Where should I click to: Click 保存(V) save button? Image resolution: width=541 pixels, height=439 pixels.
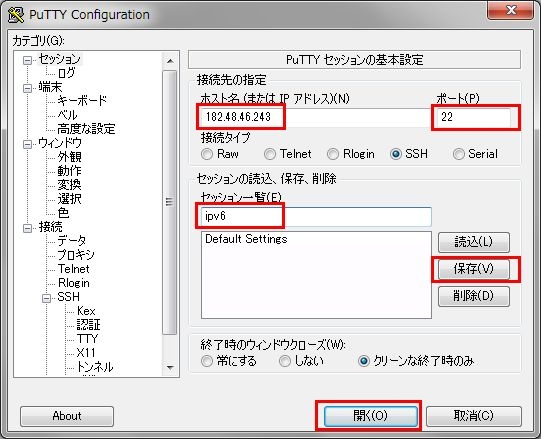click(474, 269)
